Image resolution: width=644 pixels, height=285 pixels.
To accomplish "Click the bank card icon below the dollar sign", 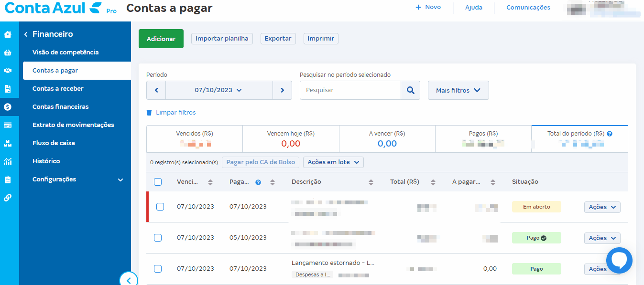I will 9,125.
